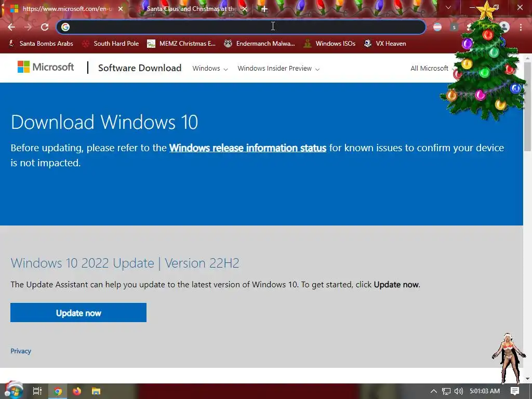Expand the Windows Insider Preview dropdown

coord(278,68)
